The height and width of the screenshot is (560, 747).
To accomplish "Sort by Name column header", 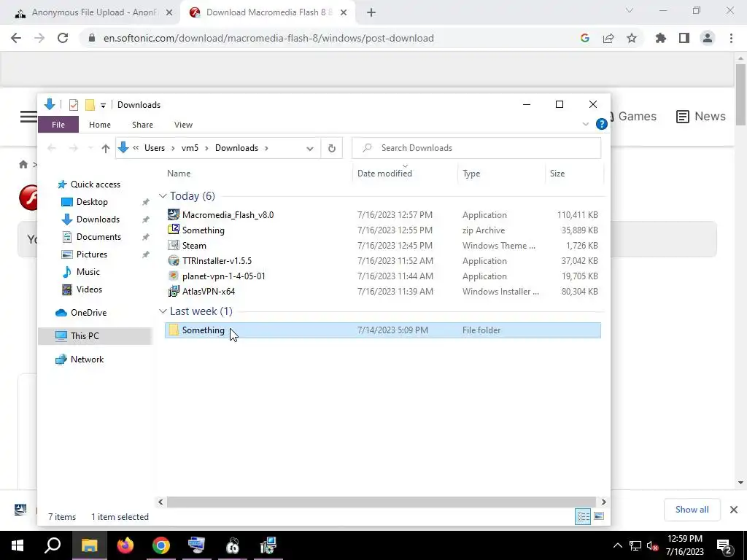I will (x=179, y=174).
